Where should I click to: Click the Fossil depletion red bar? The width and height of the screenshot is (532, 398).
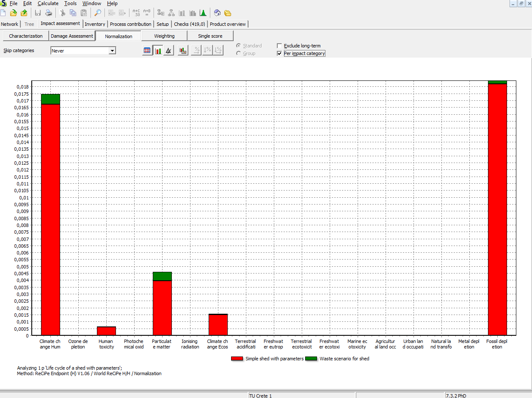(x=497, y=210)
